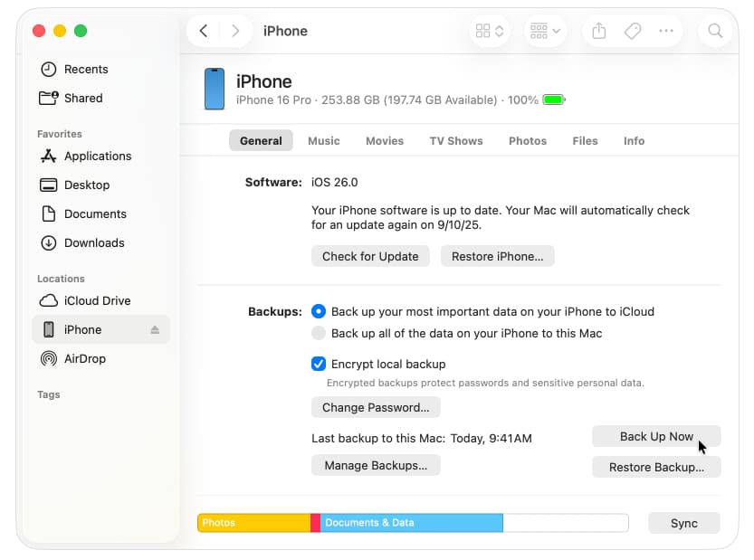The height and width of the screenshot is (560, 754).
Task: Go back with the left chevron
Action: [204, 32]
